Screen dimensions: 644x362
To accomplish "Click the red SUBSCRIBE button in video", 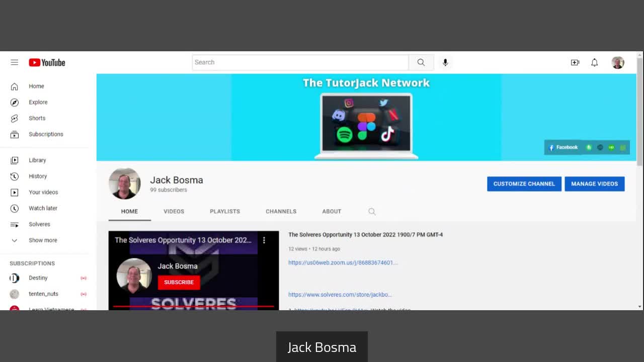I will (179, 282).
